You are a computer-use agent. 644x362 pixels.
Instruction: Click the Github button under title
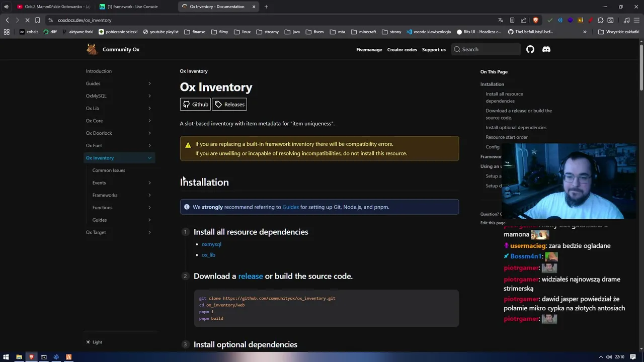(195, 104)
